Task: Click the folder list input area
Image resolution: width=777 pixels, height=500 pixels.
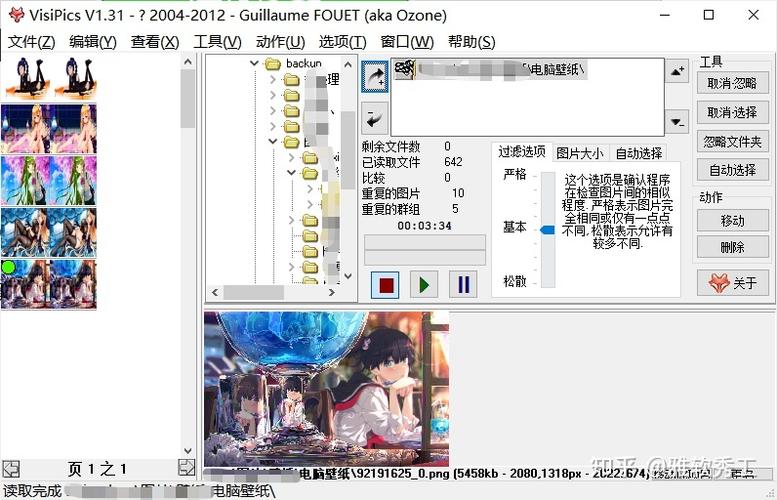Action: 528,97
